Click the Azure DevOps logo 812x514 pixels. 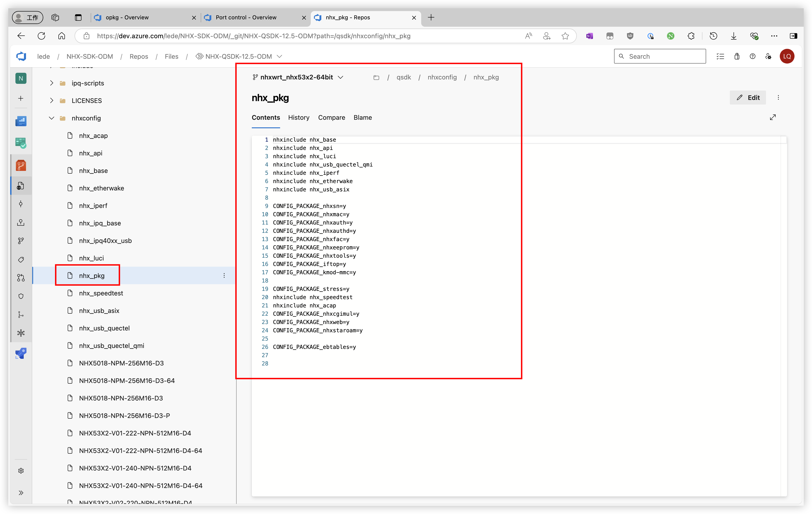click(x=21, y=56)
